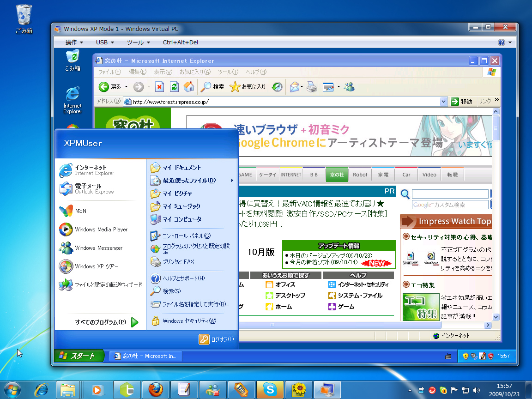Image resolution: width=532 pixels, height=399 pixels.
Task: Click the History globe icon in IE
Action: pyautogui.click(x=277, y=87)
